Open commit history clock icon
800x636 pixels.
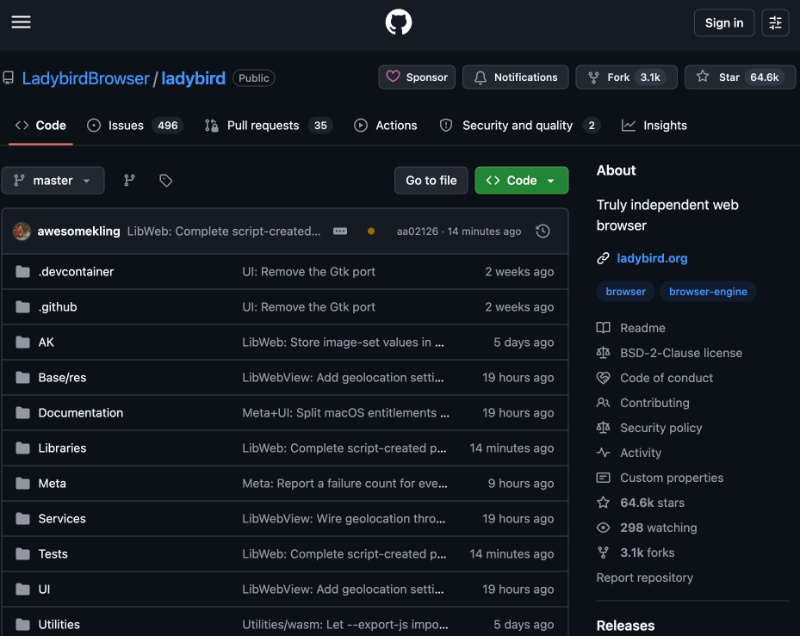click(x=543, y=231)
